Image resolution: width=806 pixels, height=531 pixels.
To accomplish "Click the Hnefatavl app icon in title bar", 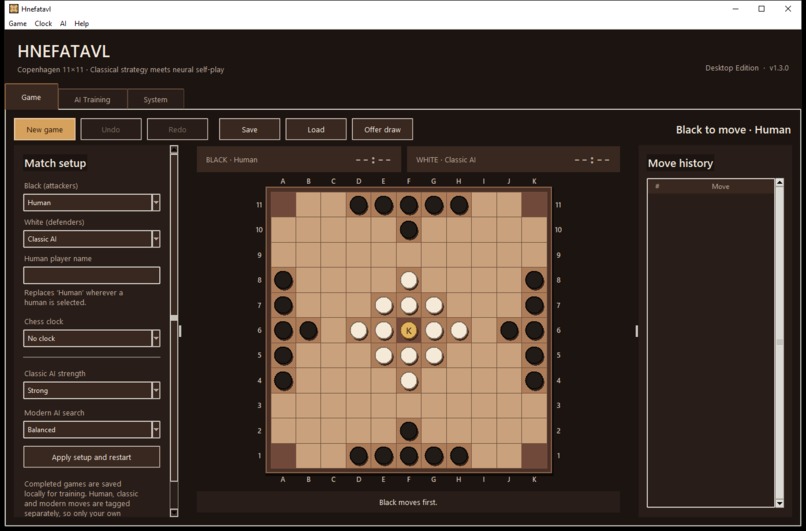I will [x=14, y=9].
